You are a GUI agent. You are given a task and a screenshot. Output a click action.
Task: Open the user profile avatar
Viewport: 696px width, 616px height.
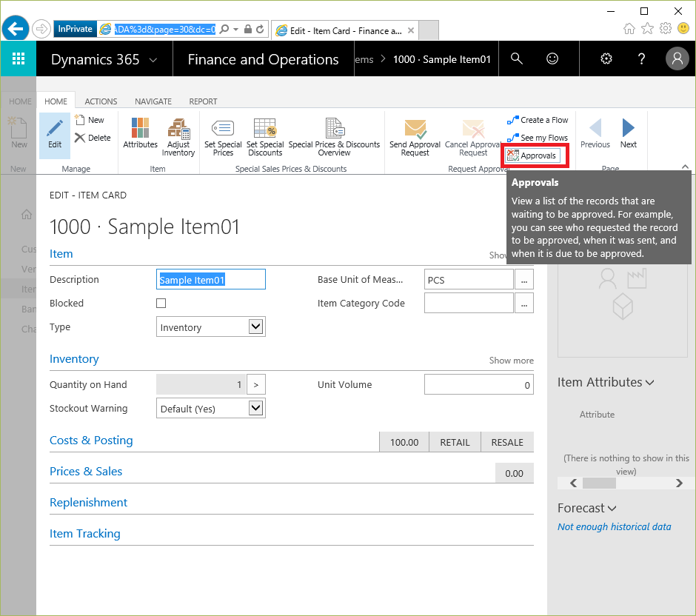(x=677, y=58)
